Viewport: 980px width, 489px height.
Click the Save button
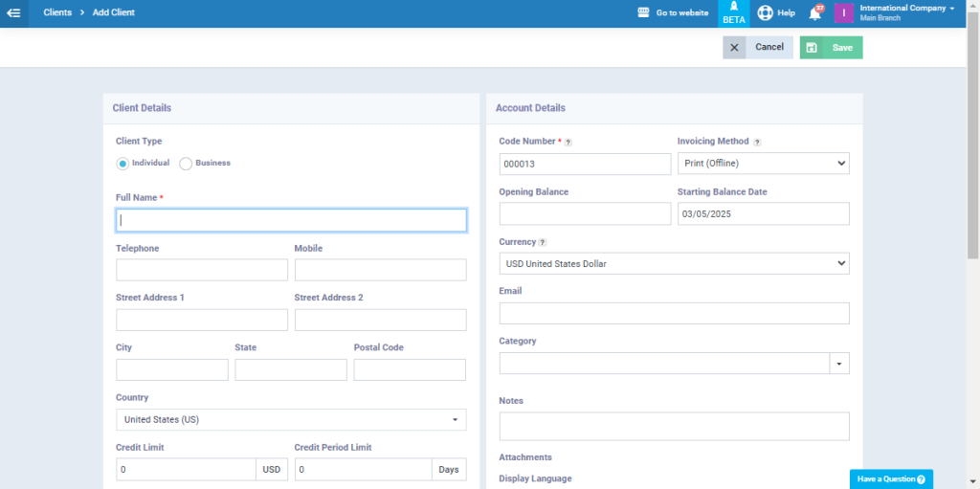pos(832,48)
